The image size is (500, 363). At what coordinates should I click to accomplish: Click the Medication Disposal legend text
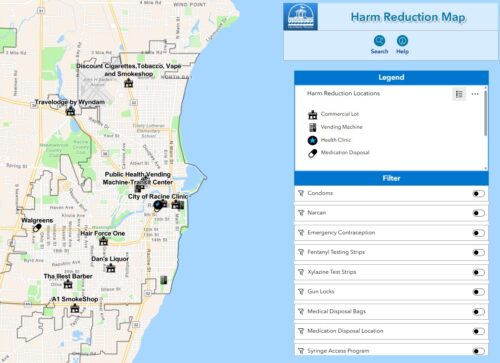345,153
